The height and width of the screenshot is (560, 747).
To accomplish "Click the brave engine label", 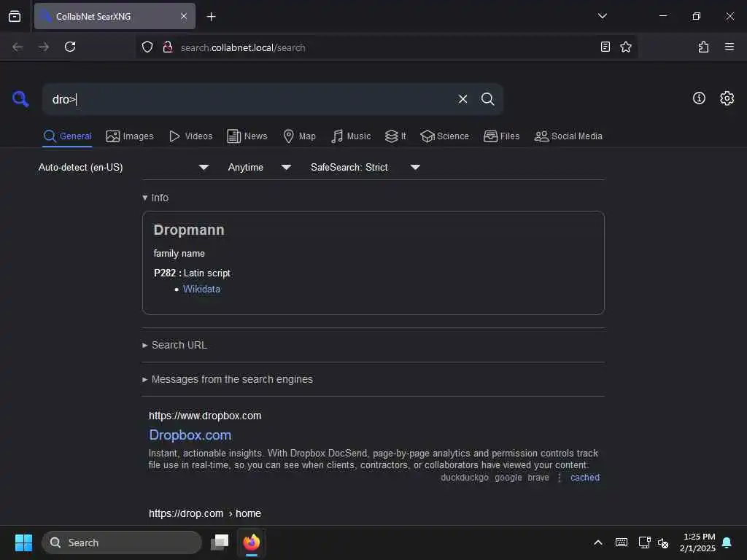I will point(538,477).
